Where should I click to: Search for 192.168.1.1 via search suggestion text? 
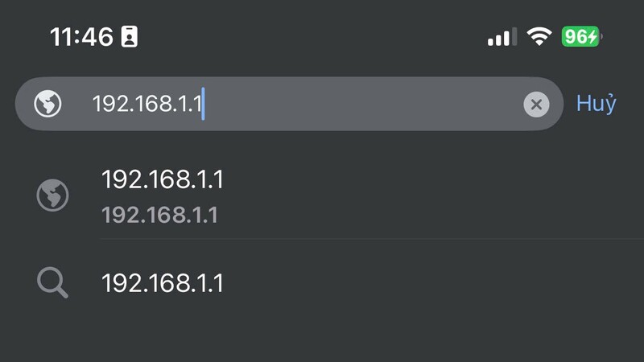[x=163, y=283]
